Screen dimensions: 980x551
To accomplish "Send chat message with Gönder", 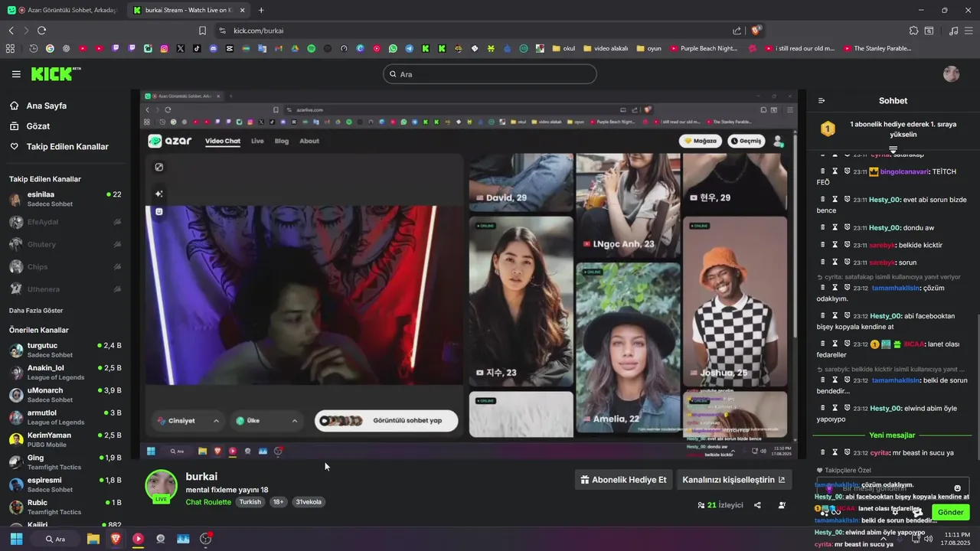I will tap(951, 512).
